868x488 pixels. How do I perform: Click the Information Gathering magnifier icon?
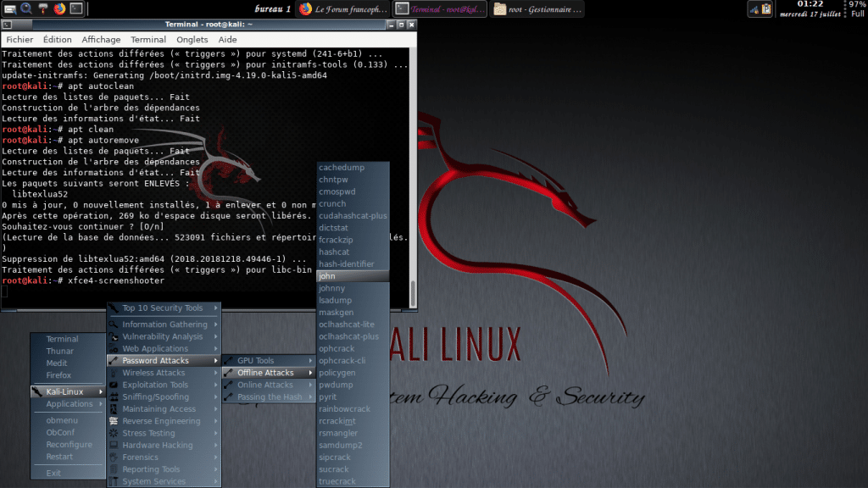coord(114,324)
